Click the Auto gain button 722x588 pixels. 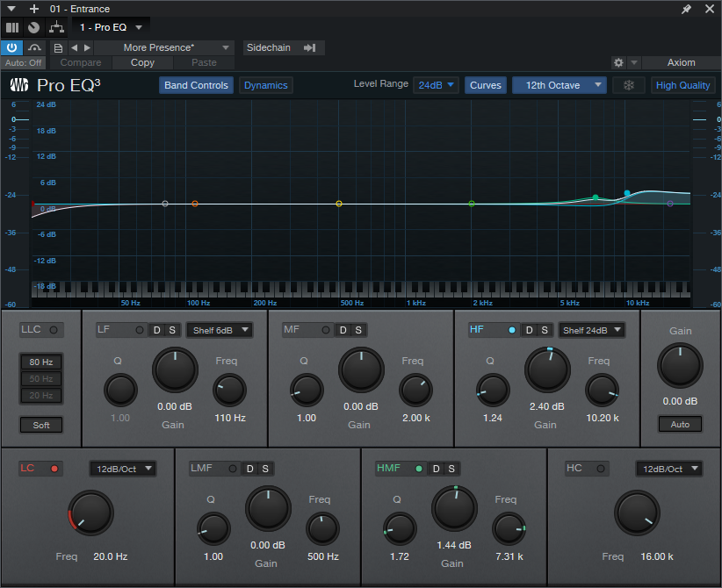pos(680,424)
